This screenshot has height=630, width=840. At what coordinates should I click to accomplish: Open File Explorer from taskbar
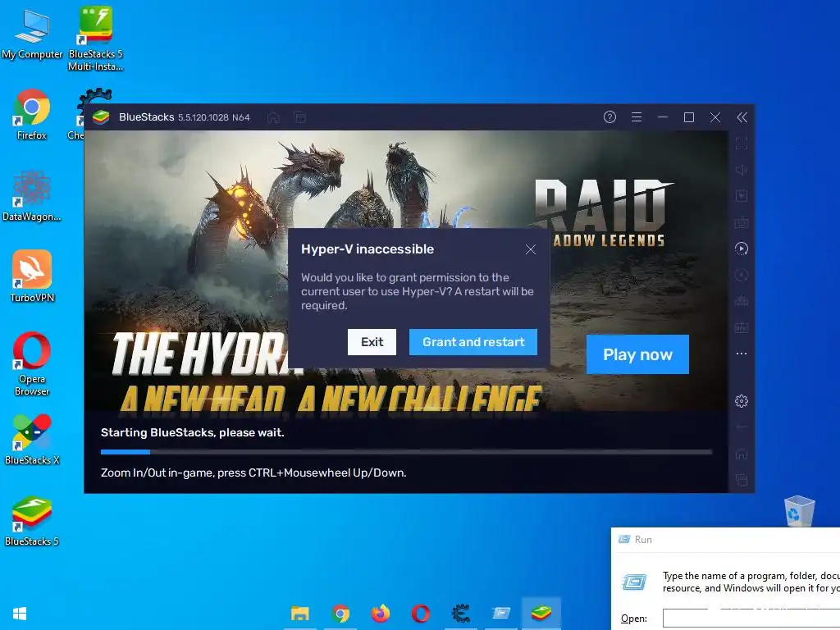[x=300, y=614]
